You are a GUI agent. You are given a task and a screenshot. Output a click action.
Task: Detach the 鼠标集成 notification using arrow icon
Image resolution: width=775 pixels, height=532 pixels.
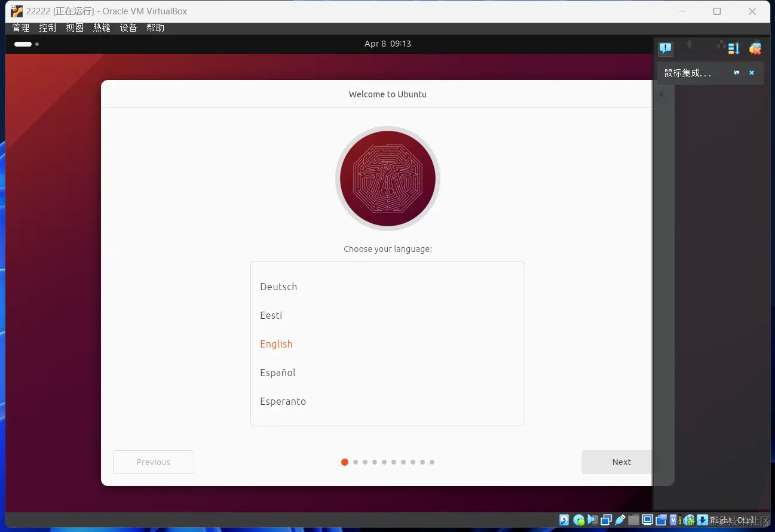736,73
